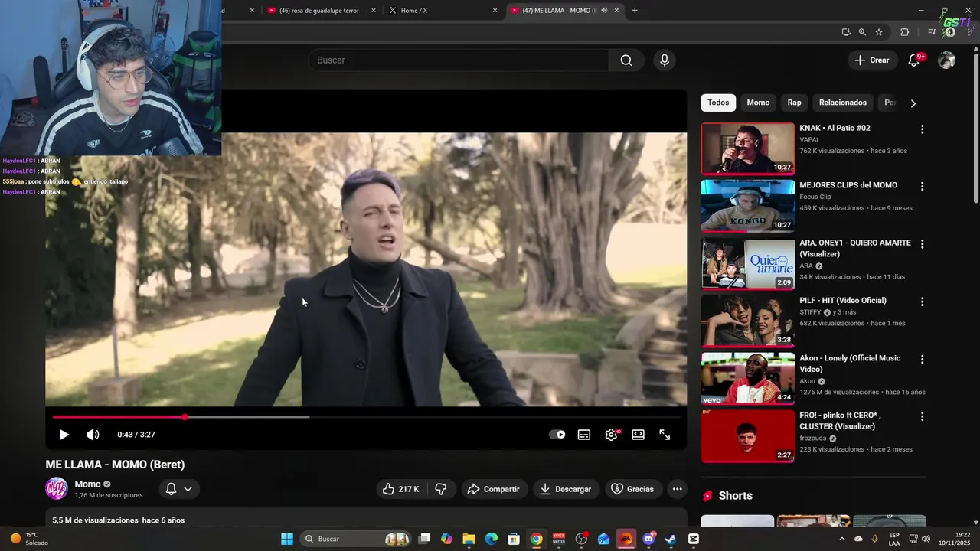The height and width of the screenshot is (551, 980).
Task: Open Microsoft Edge from the taskbar
Action: tap(492, 539)
